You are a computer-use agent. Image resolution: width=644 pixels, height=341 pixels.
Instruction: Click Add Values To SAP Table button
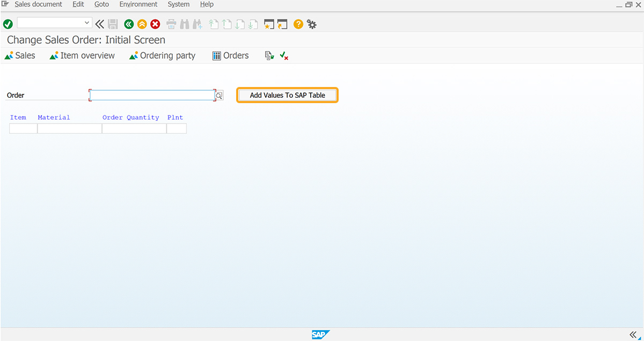coord(288,95)
